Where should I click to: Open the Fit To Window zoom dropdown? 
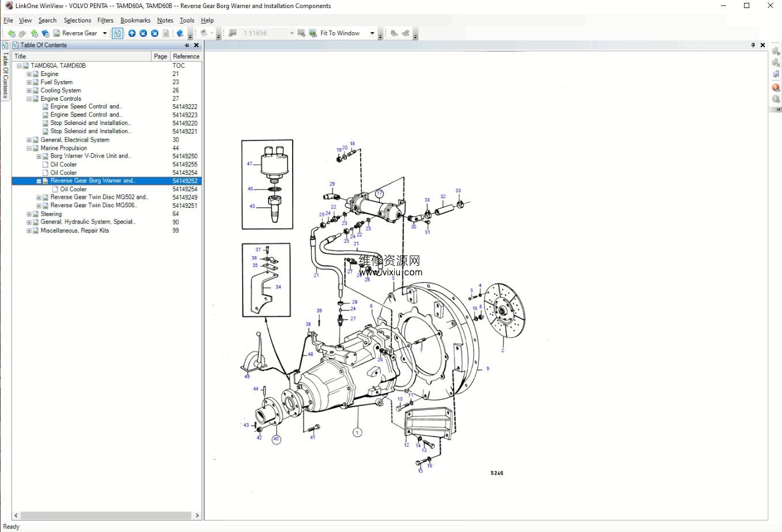click(372, 33)
